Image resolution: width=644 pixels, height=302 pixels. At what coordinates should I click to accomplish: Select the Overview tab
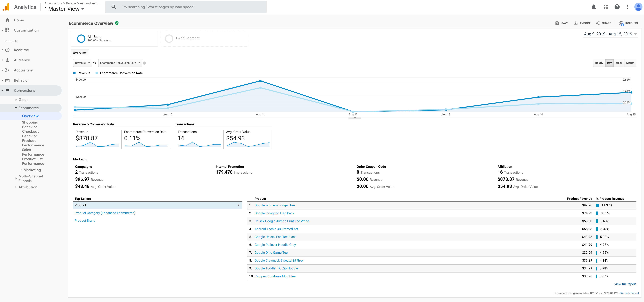click(x=80, y=53)
